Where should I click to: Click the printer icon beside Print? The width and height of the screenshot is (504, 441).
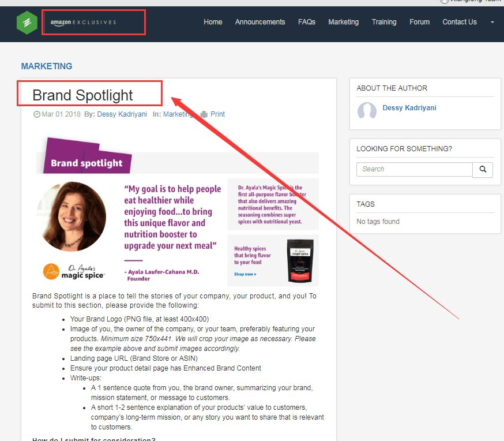204,114
